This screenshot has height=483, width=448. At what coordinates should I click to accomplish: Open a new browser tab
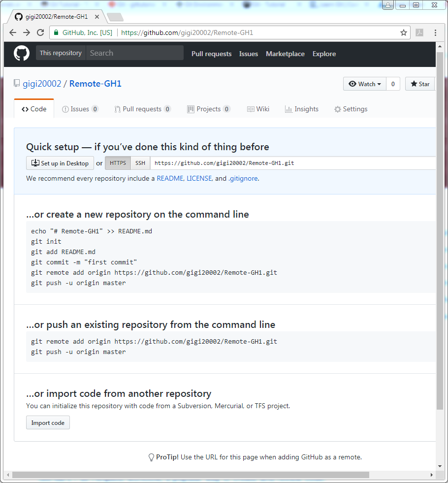116,17
